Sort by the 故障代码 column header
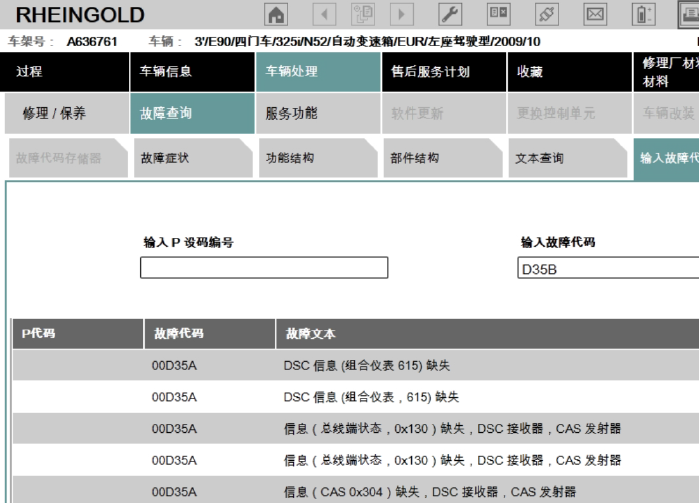 (210, 334)
